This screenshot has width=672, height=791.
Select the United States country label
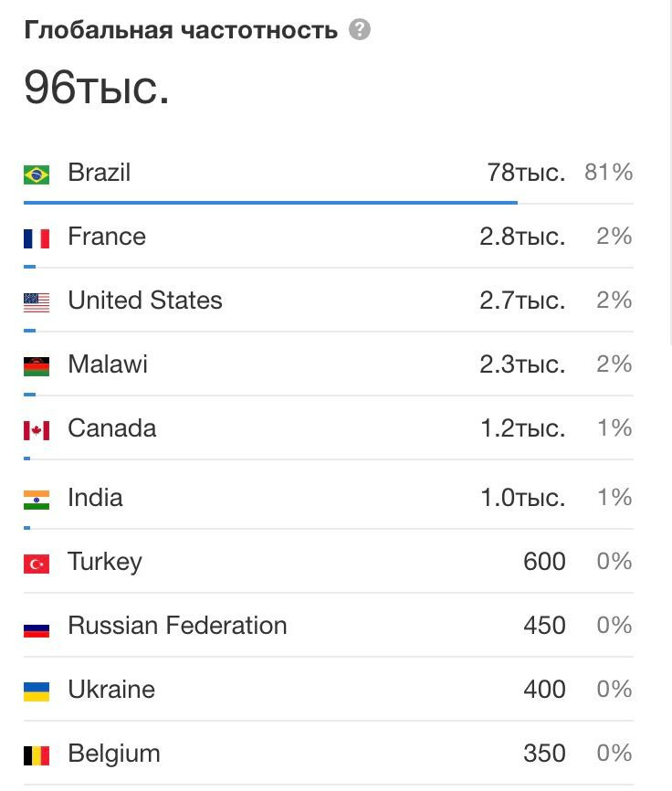tap(145, 301)
